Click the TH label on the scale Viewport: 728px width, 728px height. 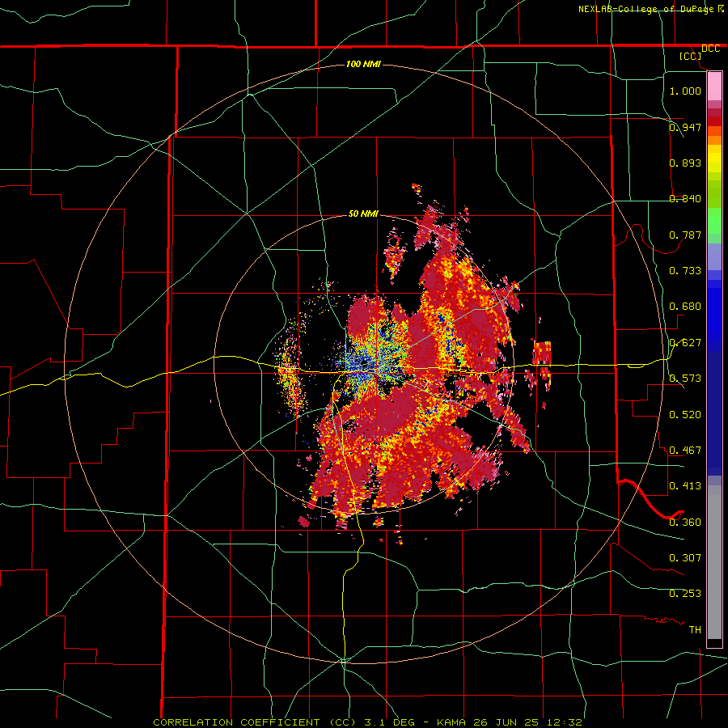695,629
